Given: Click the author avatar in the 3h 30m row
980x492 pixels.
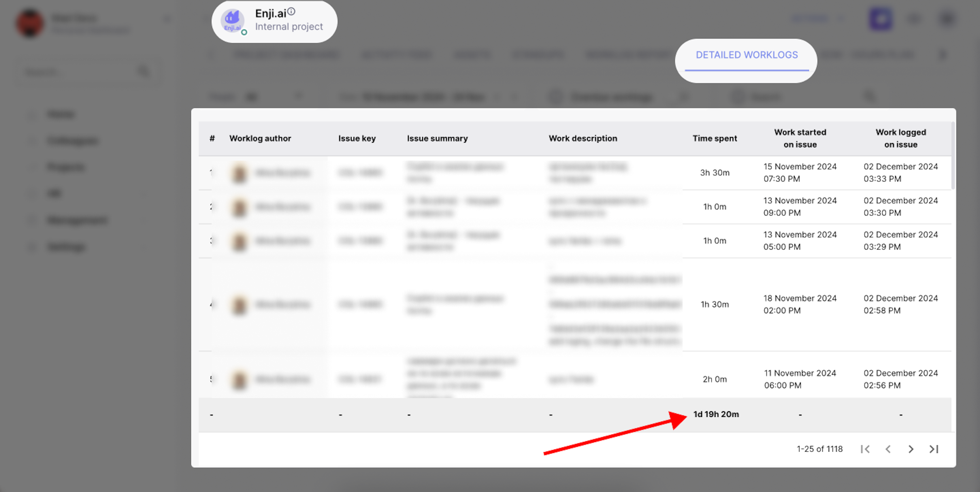Looking at the screenshot, I should 239,173.
